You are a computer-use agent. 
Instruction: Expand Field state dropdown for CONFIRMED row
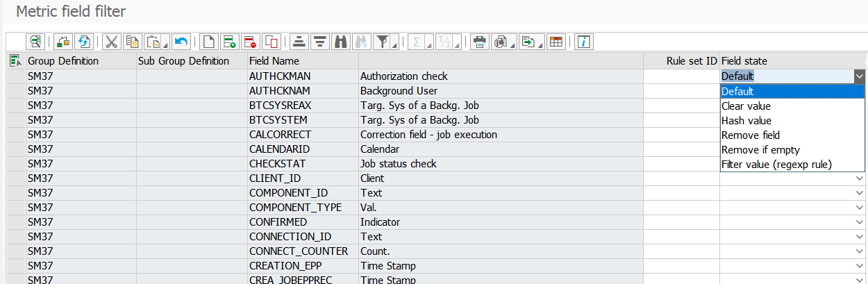tap(860, 223)
